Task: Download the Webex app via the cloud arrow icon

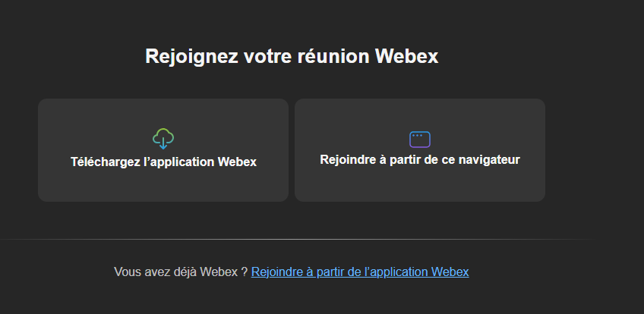Action: [163, 139]
